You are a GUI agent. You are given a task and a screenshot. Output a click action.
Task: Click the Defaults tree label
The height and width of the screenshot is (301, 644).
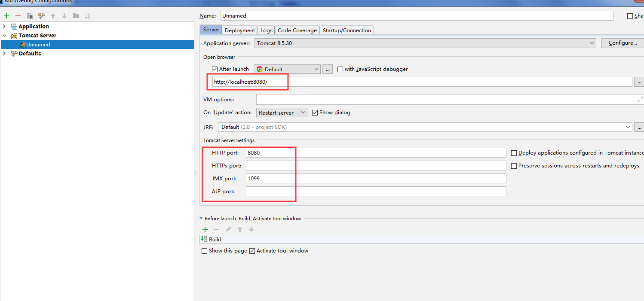pos(30,54)
